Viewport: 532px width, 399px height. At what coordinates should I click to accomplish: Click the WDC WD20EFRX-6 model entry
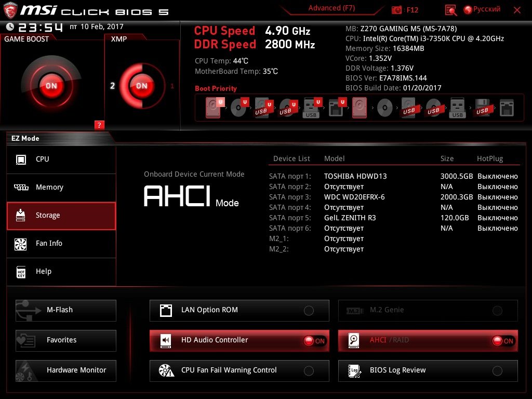coord(354,197)
